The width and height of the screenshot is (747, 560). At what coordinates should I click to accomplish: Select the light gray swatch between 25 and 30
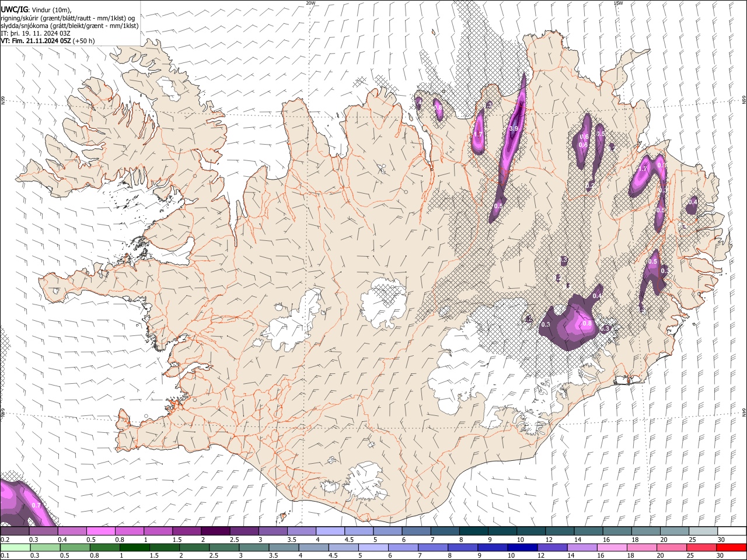[x=703, y=531]
